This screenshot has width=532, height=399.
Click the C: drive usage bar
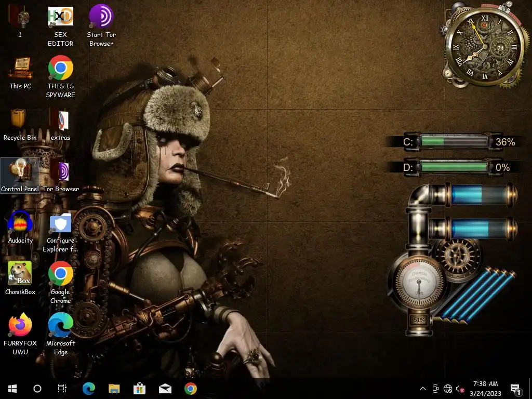coord(454,141)
